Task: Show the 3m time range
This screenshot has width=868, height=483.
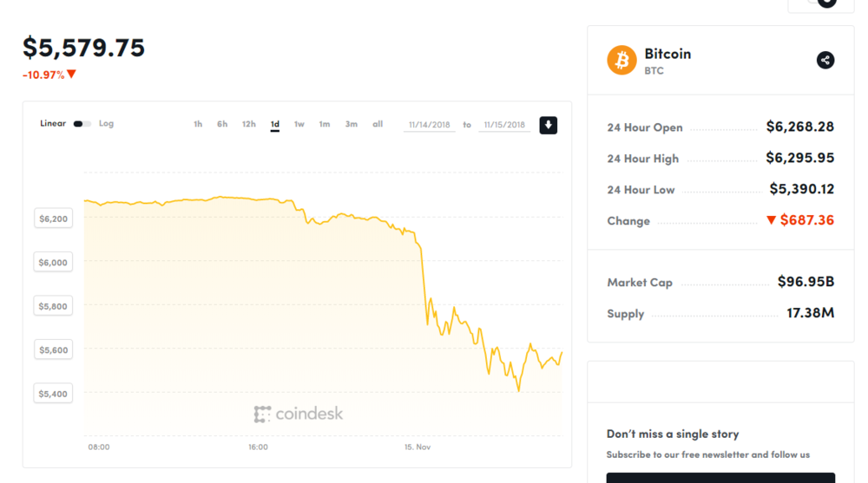Action: pyautogui.click(x=351, y=124)
